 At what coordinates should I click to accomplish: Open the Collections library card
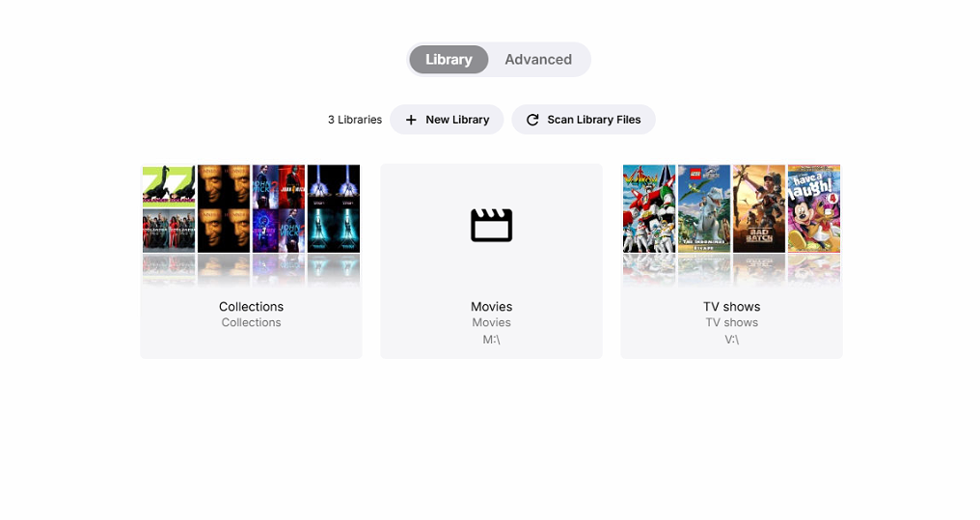coord(251,261)
